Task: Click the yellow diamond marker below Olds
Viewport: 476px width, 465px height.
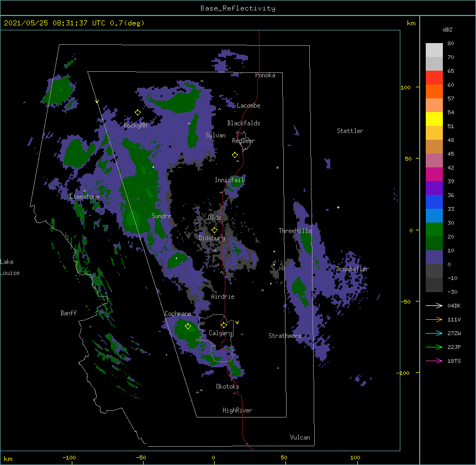Action: (215, 230)
